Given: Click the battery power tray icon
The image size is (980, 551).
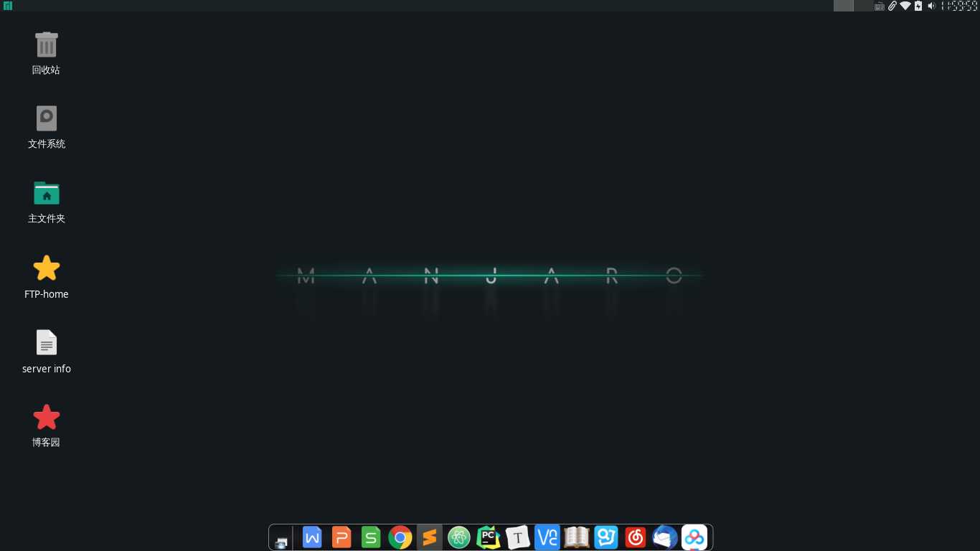Looking at the screenshot, I should tap(918, 6).
